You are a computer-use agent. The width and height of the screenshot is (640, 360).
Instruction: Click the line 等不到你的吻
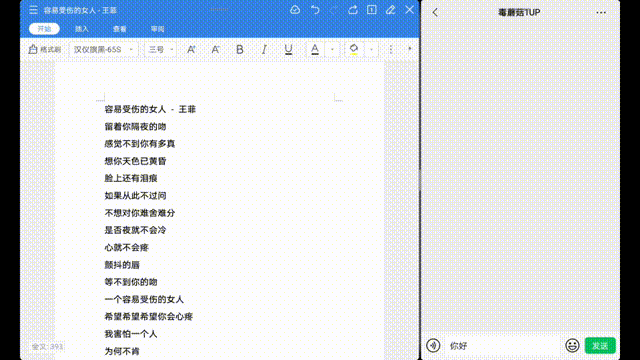pyautogui.click(x=131, y=282)
